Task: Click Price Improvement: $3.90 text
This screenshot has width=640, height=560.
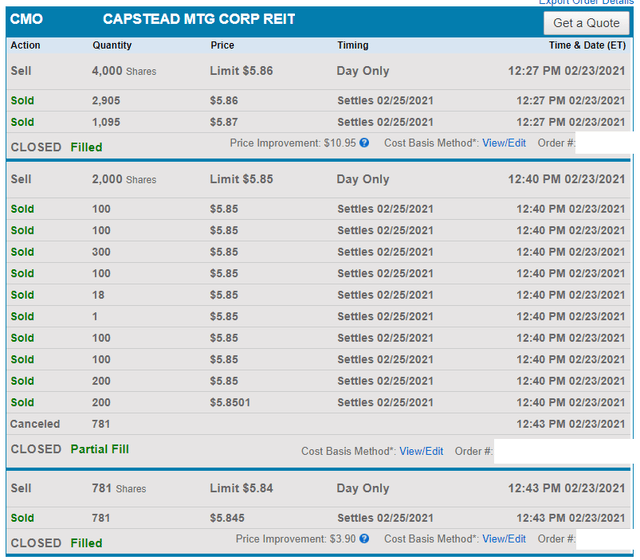Action: (x=296, y=539)
